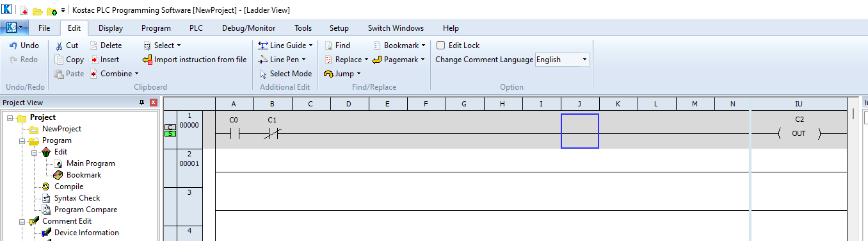
Task: Switch to the Debug/Monitor tab
Action: (248, 28)
